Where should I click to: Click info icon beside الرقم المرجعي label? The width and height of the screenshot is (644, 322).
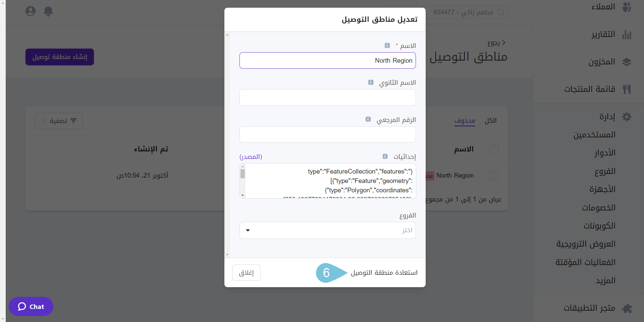pos(368,120)
